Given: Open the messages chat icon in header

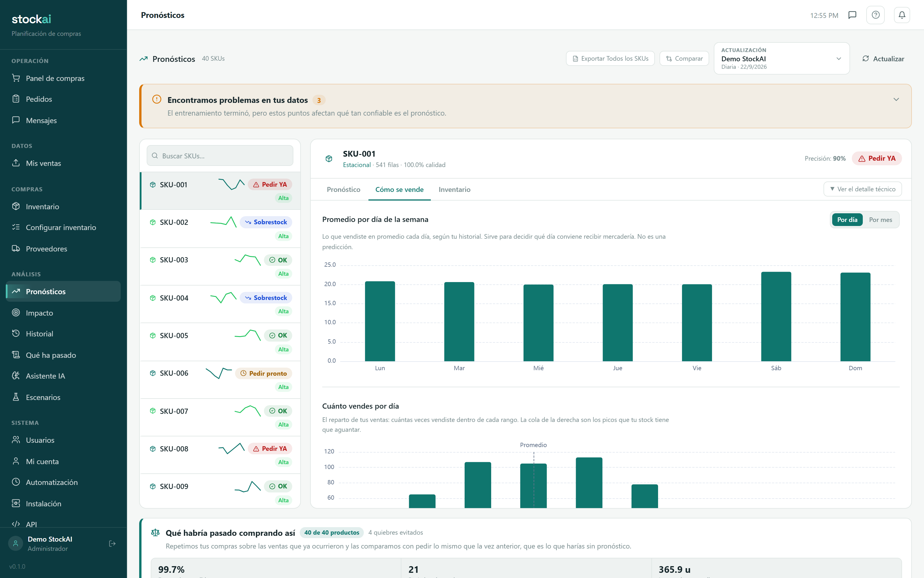Looking at the screenshot, I should click(852, 15).
